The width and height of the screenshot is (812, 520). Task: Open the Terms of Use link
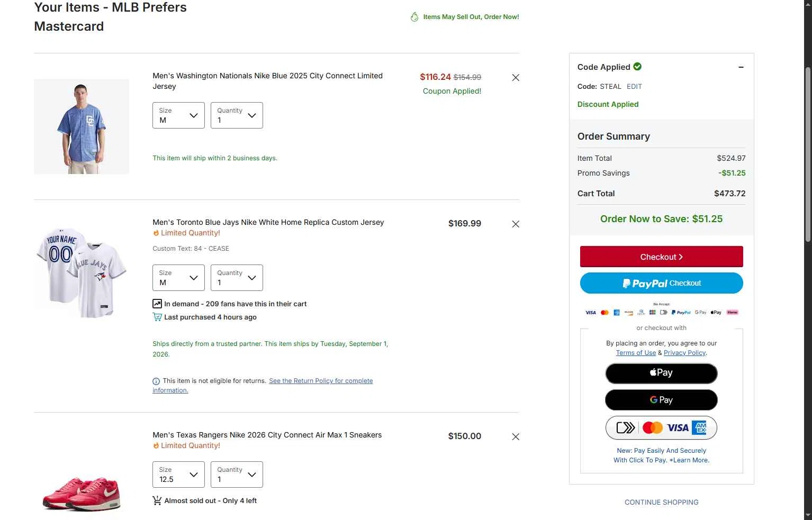pyautogui.click(x=636, y=353)
